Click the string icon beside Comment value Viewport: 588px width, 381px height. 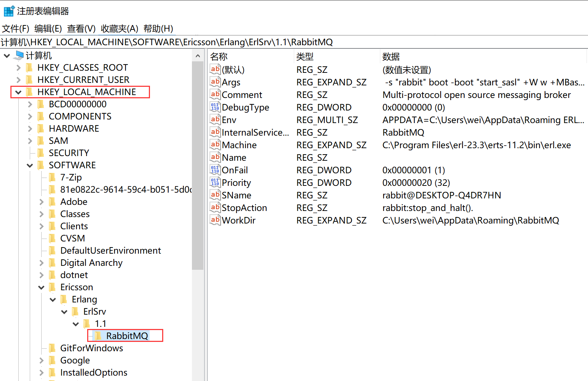pyautogui.click(x=215, y=94)
